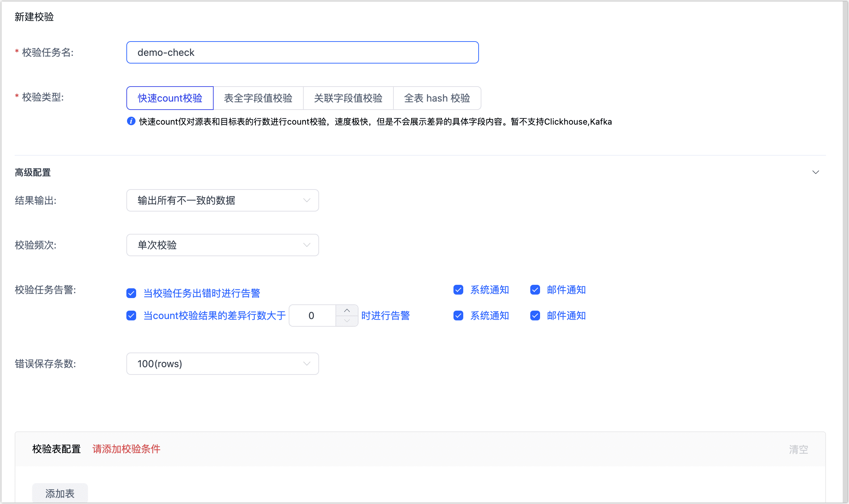Disable 系统通知 for the count difference alert
This screenshot has height=504, width=849.
click(458, 316)
